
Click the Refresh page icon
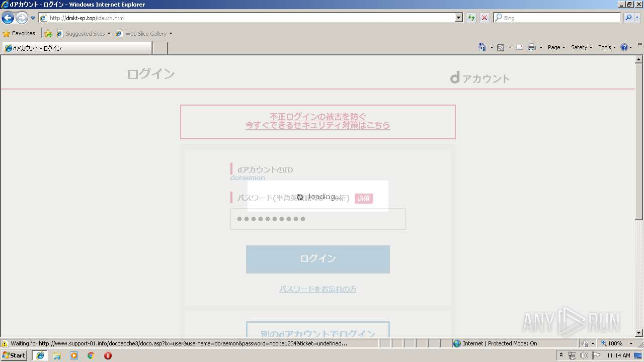(x=471, y=18)
